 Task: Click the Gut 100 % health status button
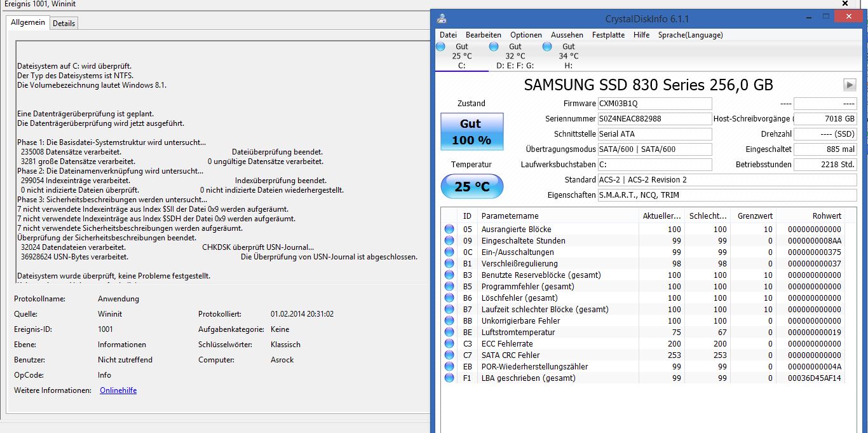click(x=471, y=132)
